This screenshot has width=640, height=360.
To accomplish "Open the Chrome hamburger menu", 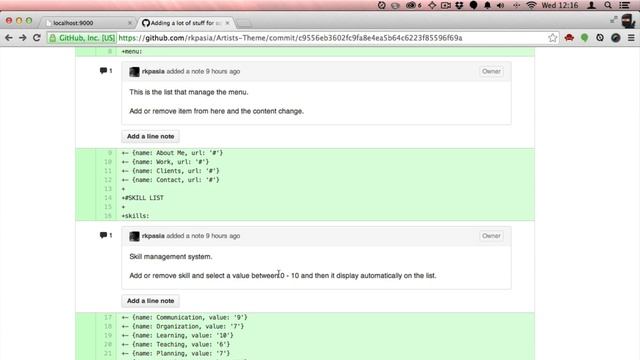I will coord(631,38).
